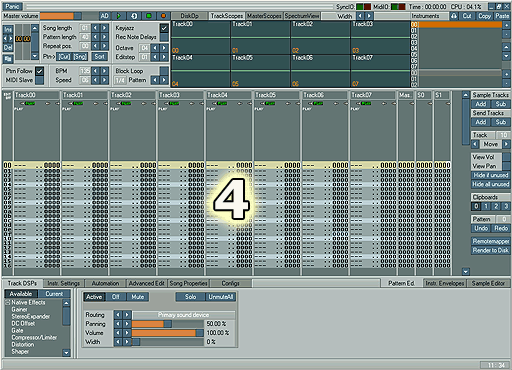Click the small icon below the Del button
Screen dimensions: 512x370
8,59
